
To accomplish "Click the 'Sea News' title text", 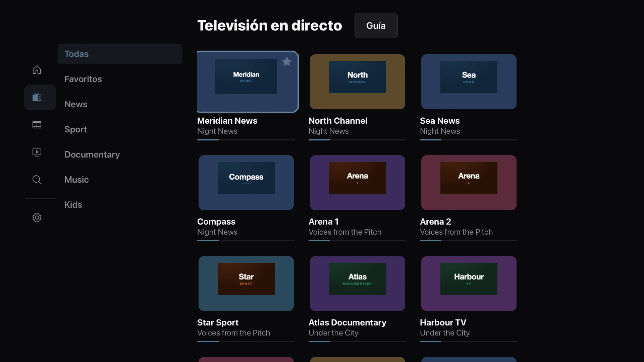I will [440, 121].
